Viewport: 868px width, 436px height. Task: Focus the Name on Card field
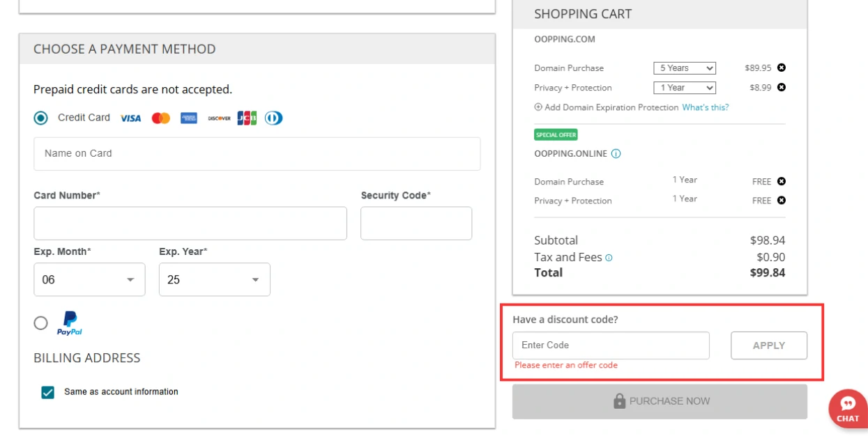(257, 153)
